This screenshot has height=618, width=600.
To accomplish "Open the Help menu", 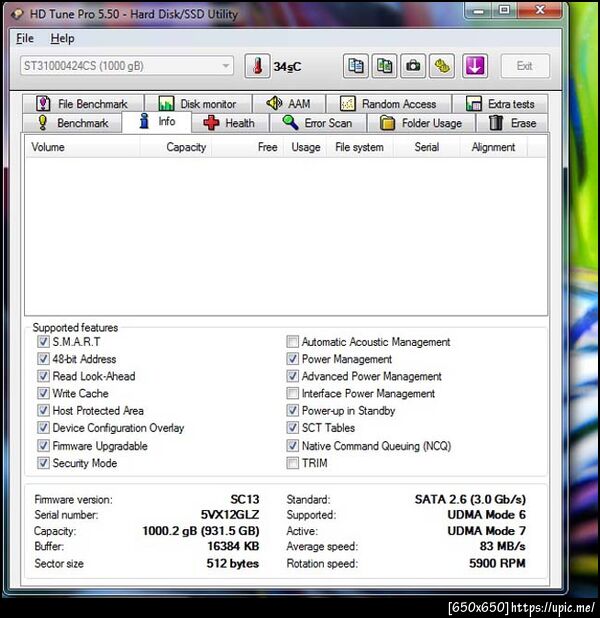I will coord(62,39).
